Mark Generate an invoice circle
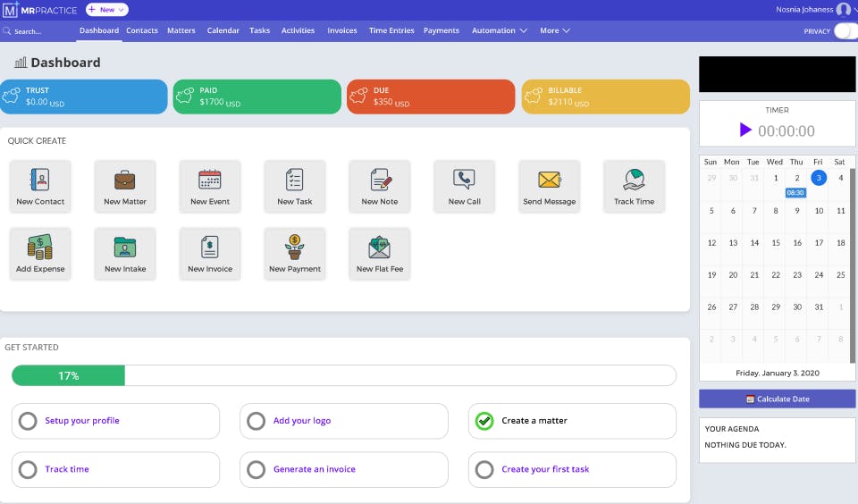Viewport: 858px width, 504px height. (257, 469)
